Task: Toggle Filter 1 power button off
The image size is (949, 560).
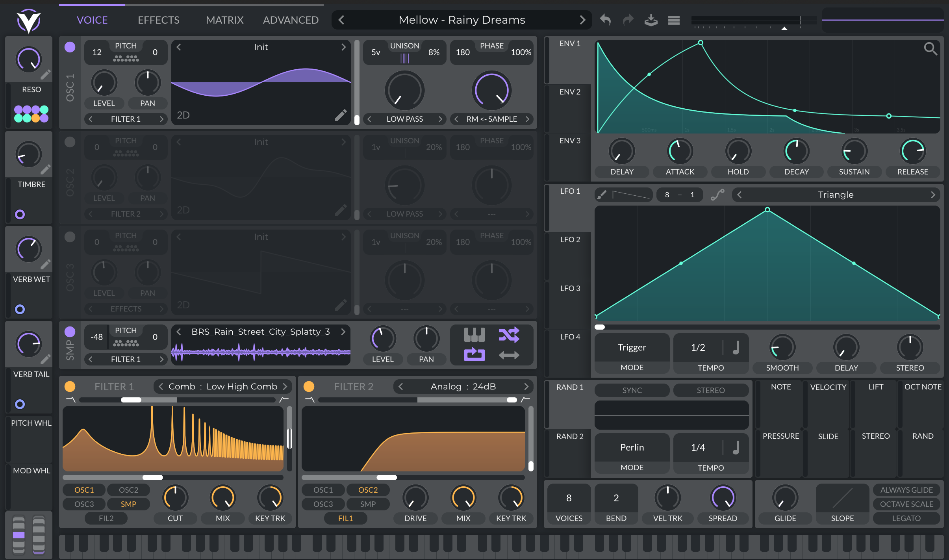Action: (70, 386)
